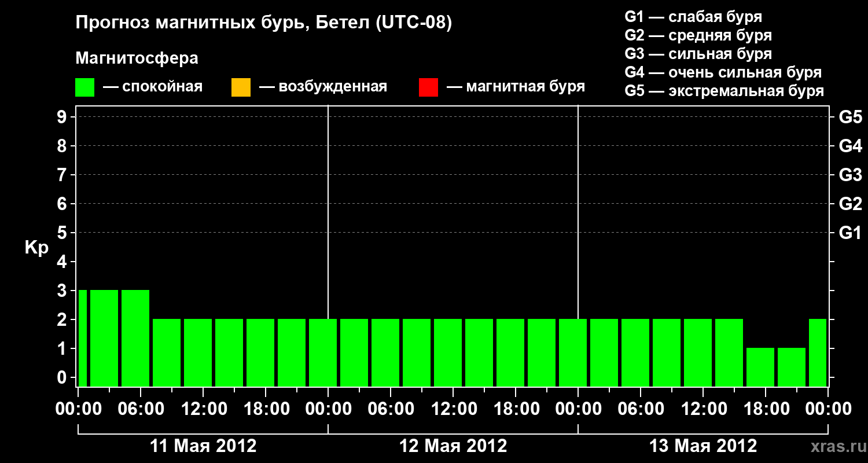Viewport: 868px width, 463px height.
Task: Click the "G2 — средняя буря" legend text
Action: (697, 35)
